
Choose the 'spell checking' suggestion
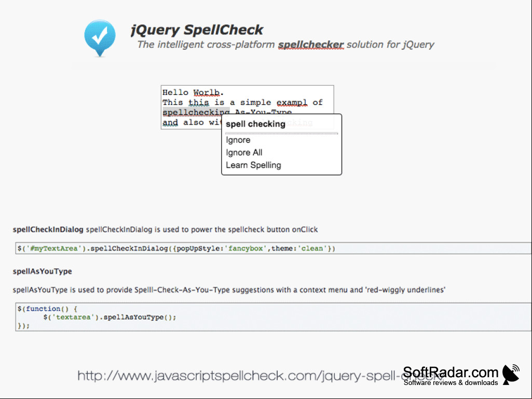(255, 124)
